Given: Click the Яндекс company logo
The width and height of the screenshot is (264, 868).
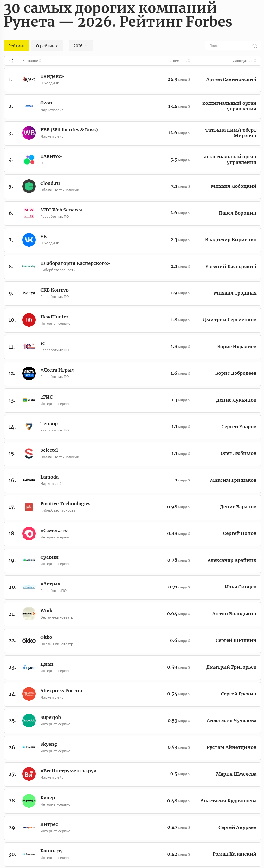Looking at the screenshot, I should [x=29, y=79].
